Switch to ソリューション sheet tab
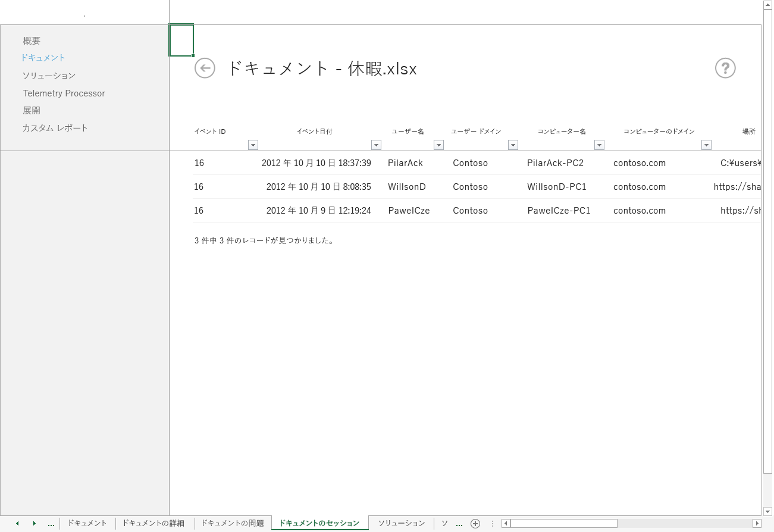This screenshot has width=774, height=532. click(402, 523)
